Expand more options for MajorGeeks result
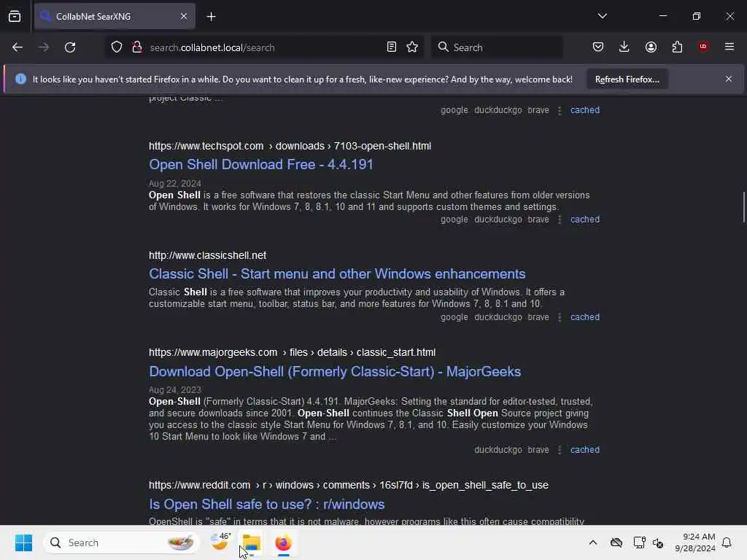 point(560,449)
